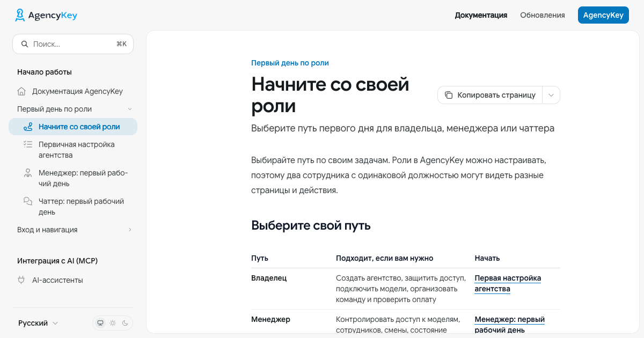Click the Начало работы sidebar group title
The height and width of the screenshot is (338, 644).
click(45, 72)
